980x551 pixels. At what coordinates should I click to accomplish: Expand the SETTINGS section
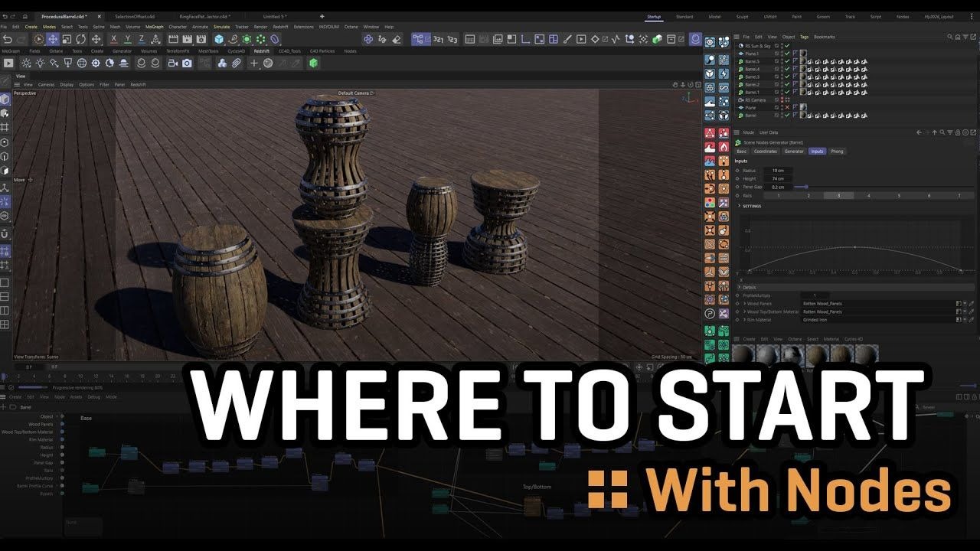pyautogui.click(x=739, y=206)
